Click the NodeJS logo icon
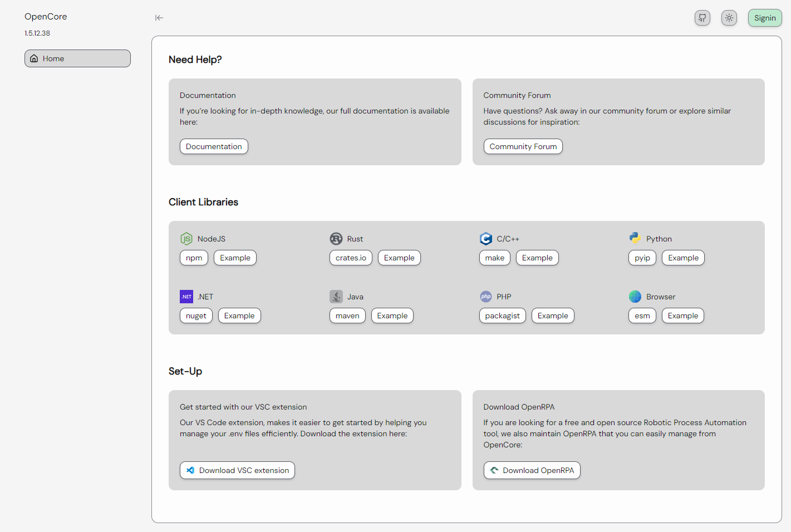The height and width of the screenshot is (532, 791). pyautogui.click(x=186, y=239)
